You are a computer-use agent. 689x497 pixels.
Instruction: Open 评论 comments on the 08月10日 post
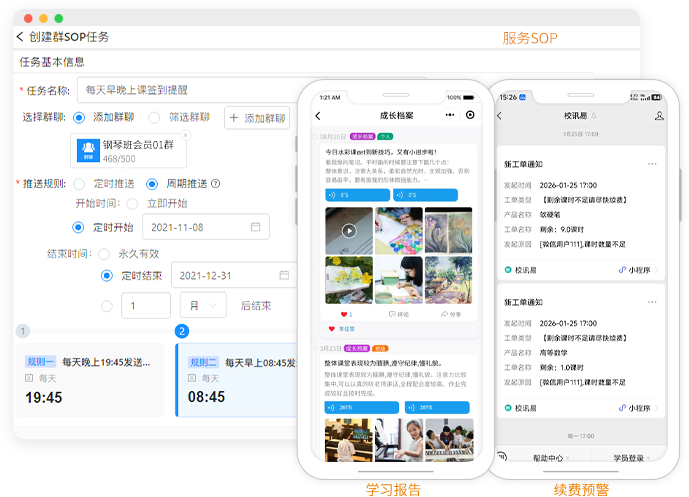[x=399, y=314]
